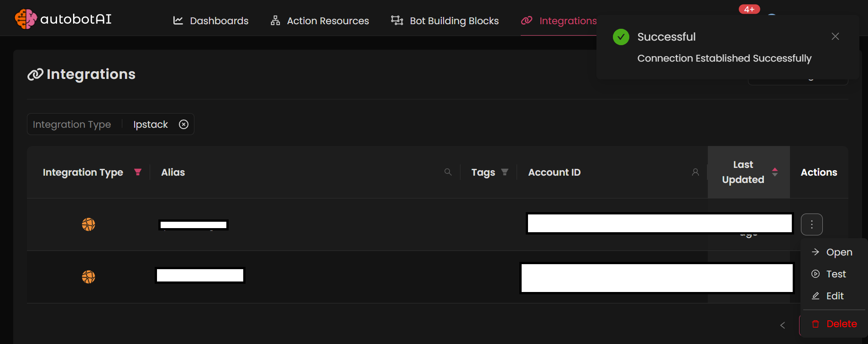Sort by Last Updated column
This screenshot has height=344, width=868.
point(775,172)
